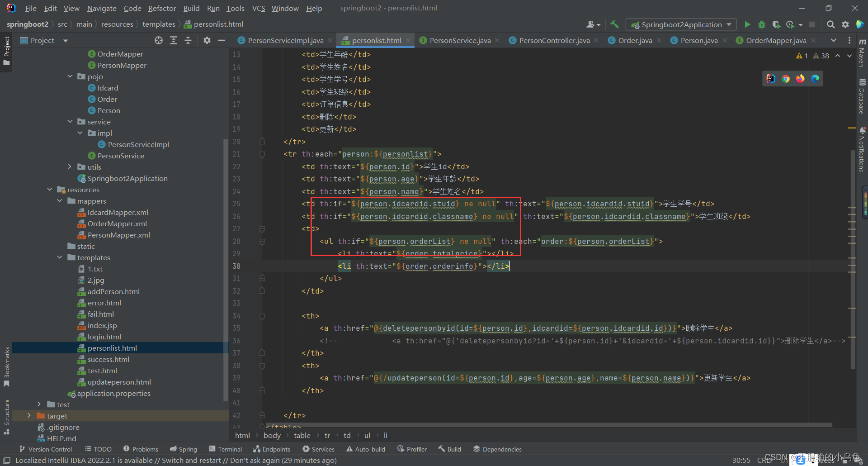Image resolution: width=868 pixels, height=466 pixels.
Task: Click the Build project hammer icon
Action: coord(614,24)
